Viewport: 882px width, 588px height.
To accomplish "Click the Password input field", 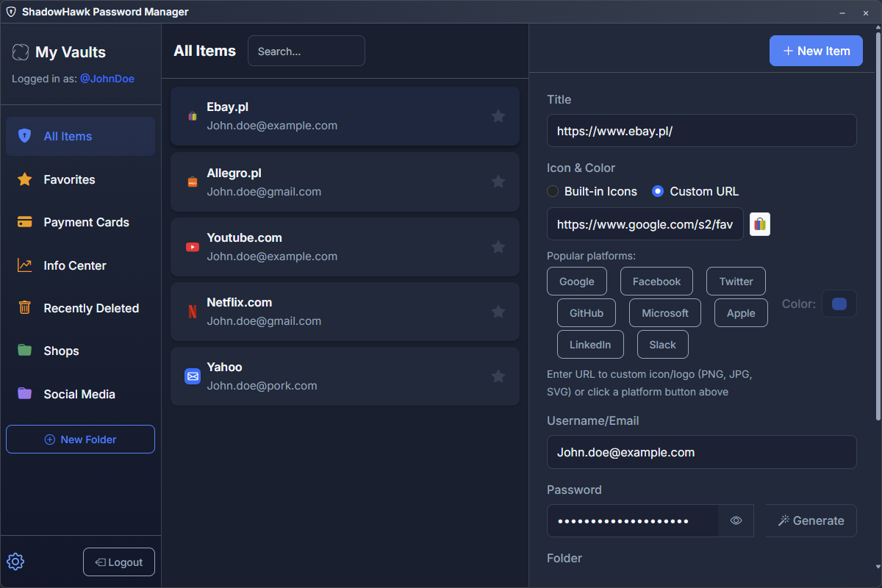I will pos(633,520).
